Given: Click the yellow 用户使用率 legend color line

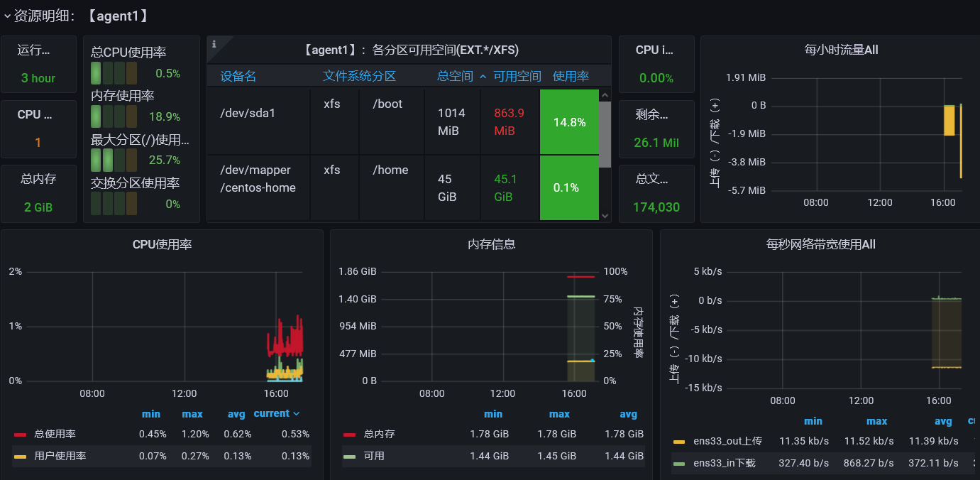Looking at the screenshot, I should pyautogui.click(x=21, y=456).
